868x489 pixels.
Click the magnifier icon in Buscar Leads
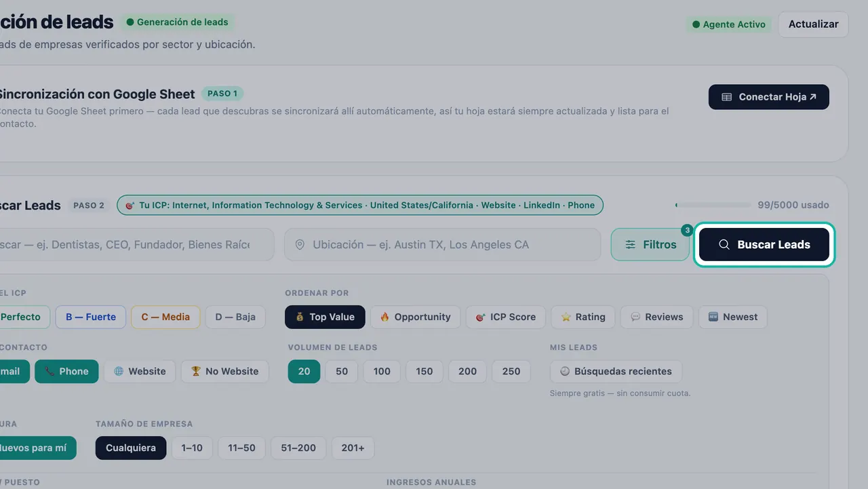click(x=724, y=245)
